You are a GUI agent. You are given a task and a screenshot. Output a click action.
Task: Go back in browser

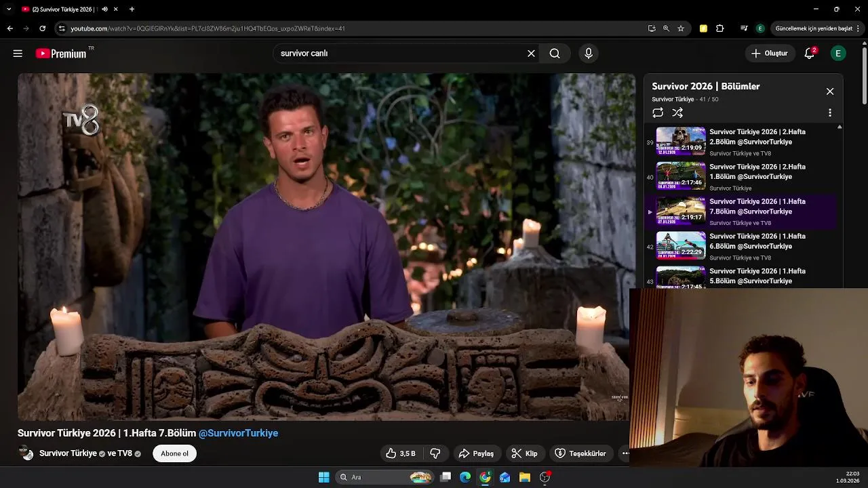[x=9, y=28]
